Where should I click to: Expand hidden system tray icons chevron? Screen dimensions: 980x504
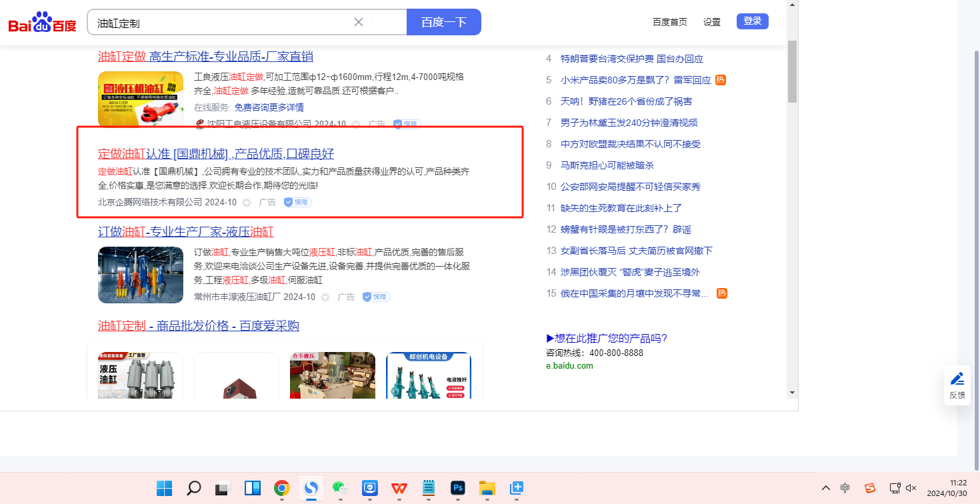coord(826,488)
